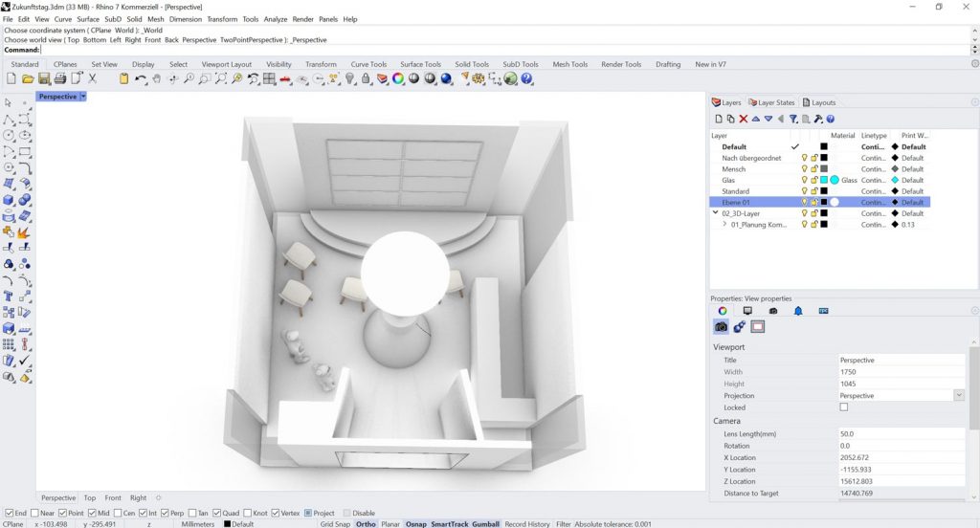This screenshot has height=528, width=980.
Task: Toggle Ortho mode in the status bar
Action: 366,524
